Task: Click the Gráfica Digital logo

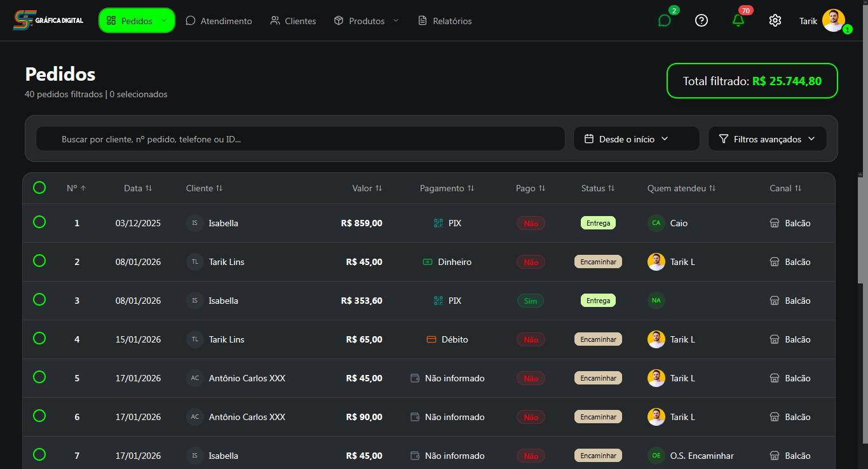Action: [x=48, y=20]
